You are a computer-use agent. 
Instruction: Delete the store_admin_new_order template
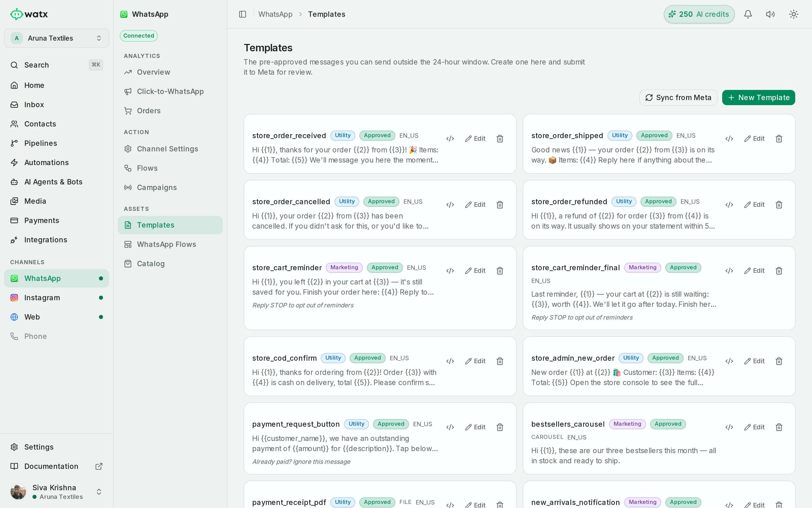pyautogui.click(x=779, y=361)
